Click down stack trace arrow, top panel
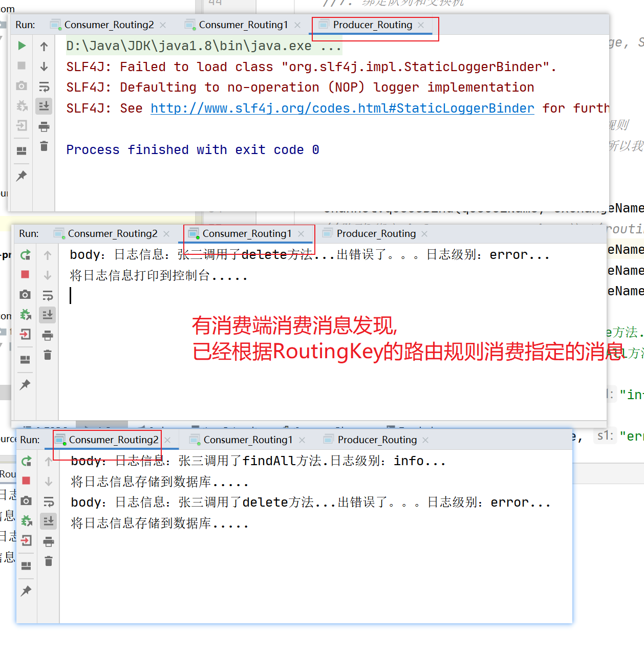This screenshot has width=644, height=654. [44, 67]
